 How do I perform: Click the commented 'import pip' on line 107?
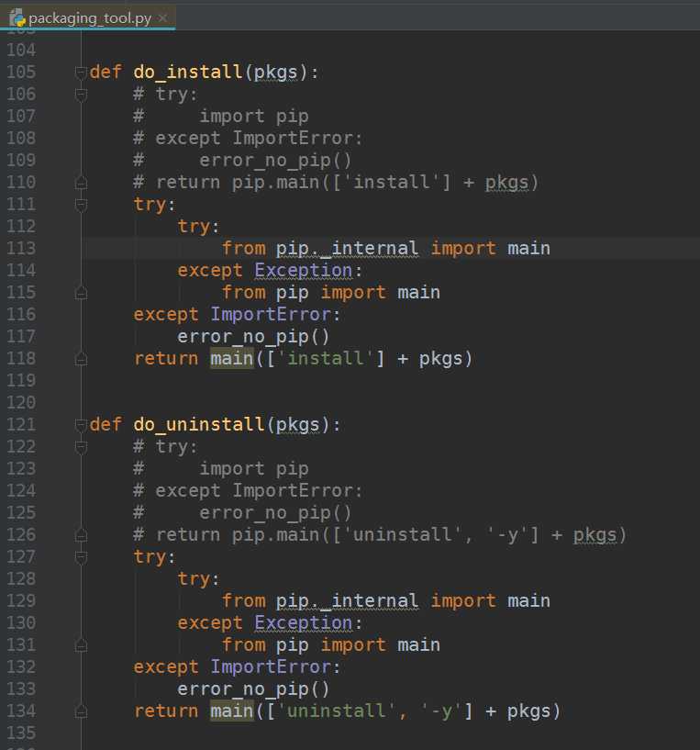coord(254,117)
